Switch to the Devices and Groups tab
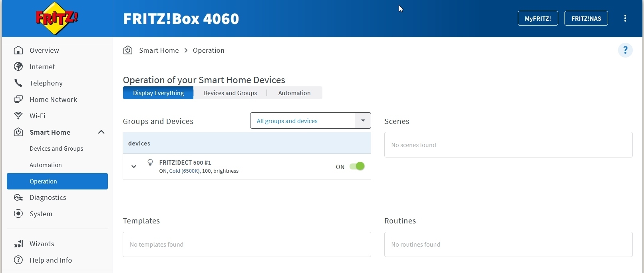 [230, 93]
